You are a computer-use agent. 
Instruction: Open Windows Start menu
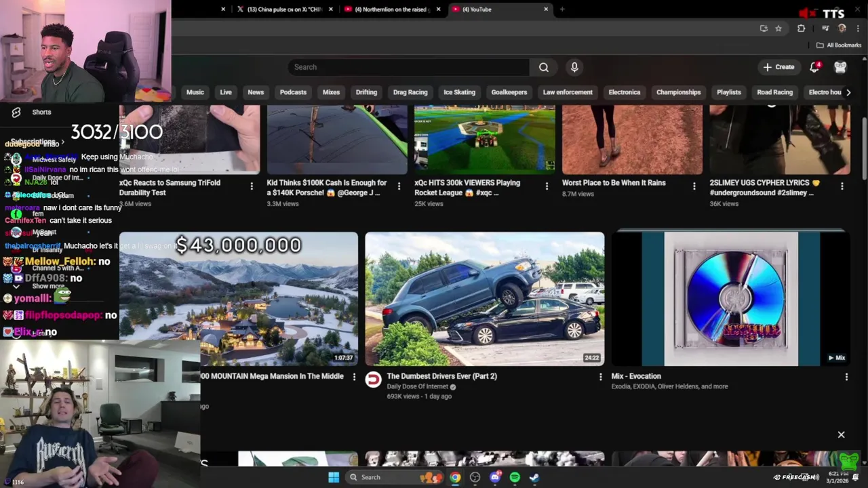click(x=334, y=477)
